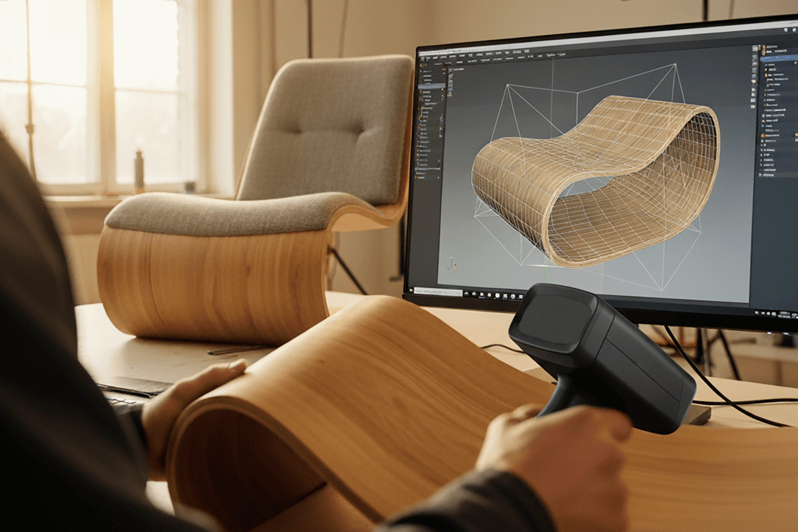
Task: Click the first icon in the right panel's vertical icon strip
Action: pyautogui.click(x=755, y=48)
